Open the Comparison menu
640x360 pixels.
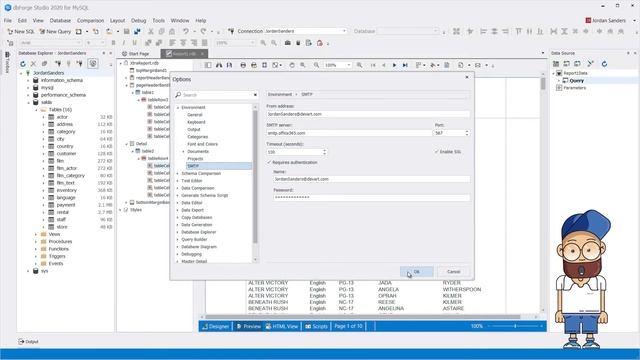[90, 20]
